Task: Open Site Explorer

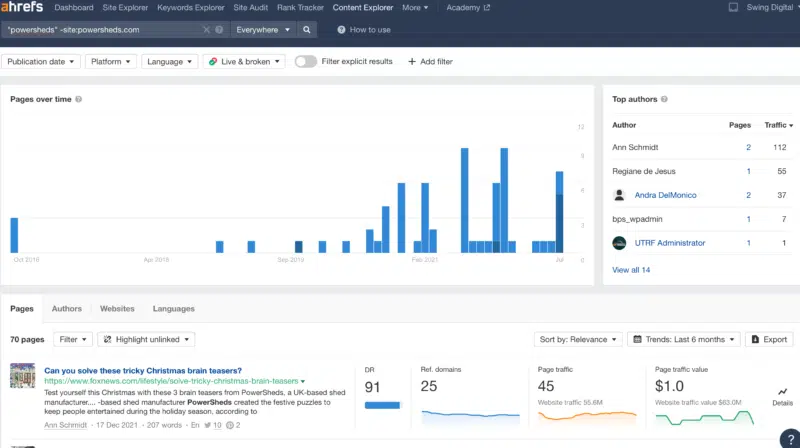Action: [x=125, y=7]
